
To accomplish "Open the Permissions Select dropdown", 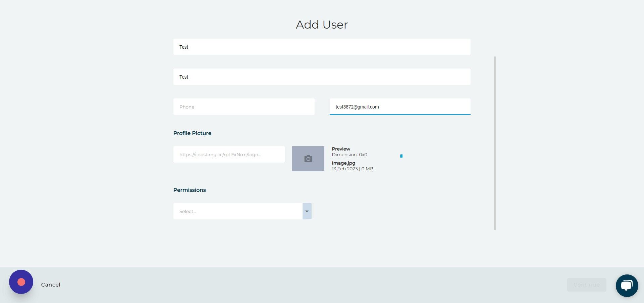I will click(238, 211).
